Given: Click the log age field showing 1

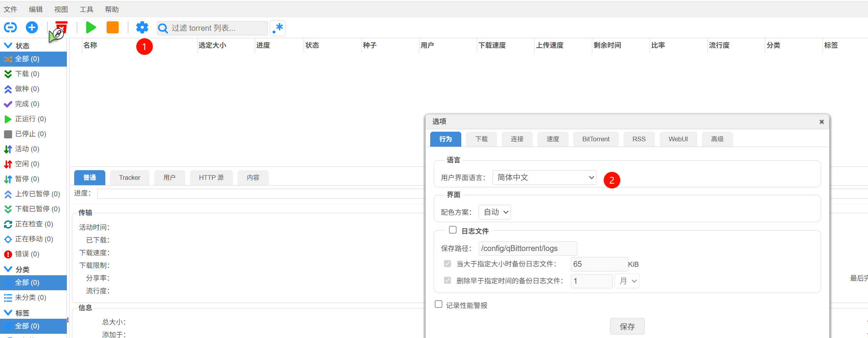Looking at the screenshot, I should [x=592, y=281].
